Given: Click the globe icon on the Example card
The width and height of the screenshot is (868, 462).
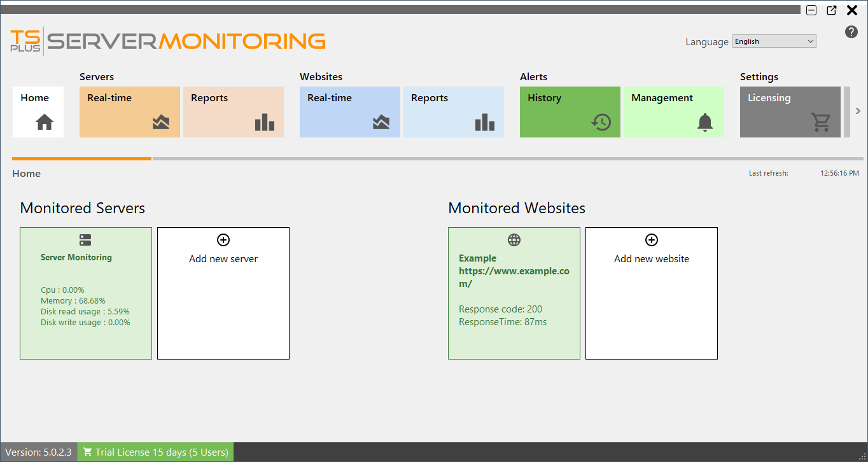Looking at the screenshot, I should tap(514, 240).
